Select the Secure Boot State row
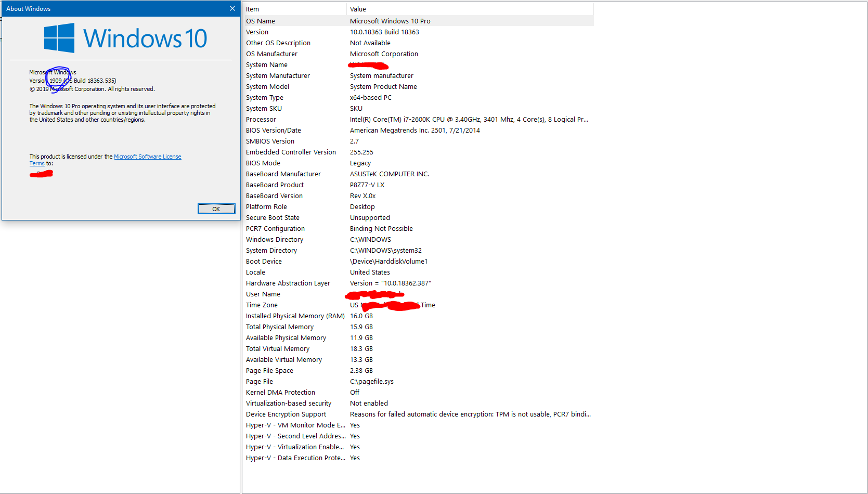The width and height of the screenshot is (868, 494). click(x=418, y=217)
